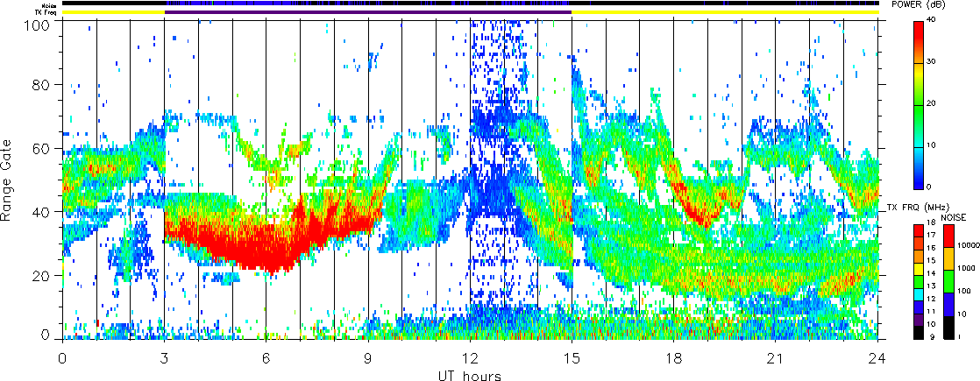Click the red top of POWER colorbar

click(920, 35)
